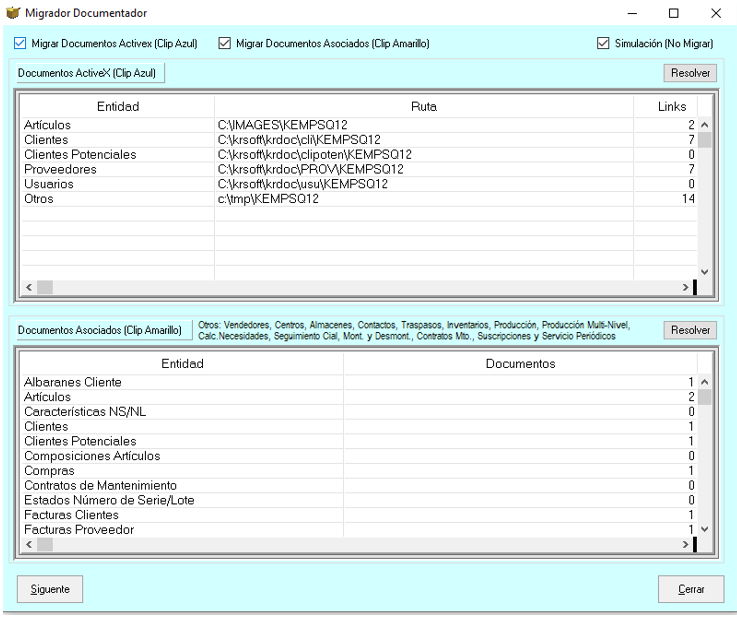Maximize the Migrador Documentador window

click(x=674, y=13)
